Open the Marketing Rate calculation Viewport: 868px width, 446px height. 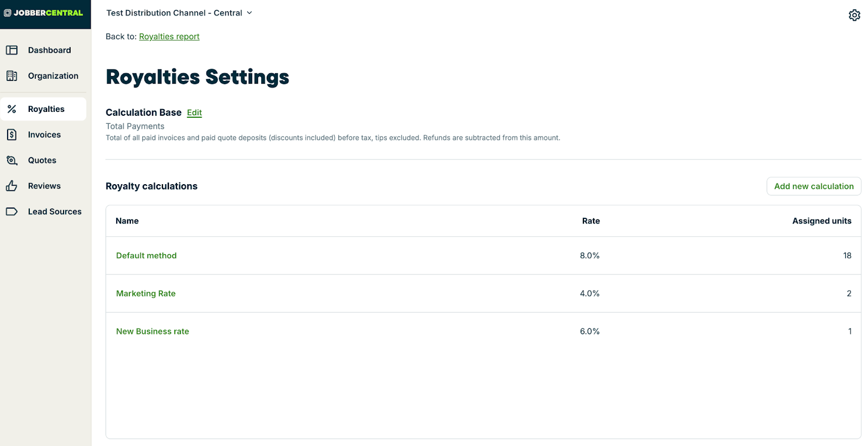[146, 293]
